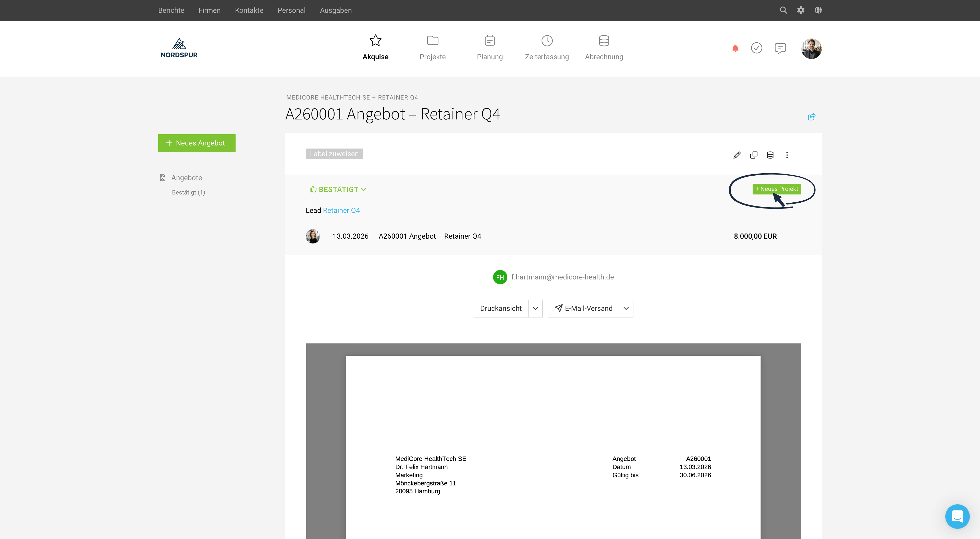Open the tasks checkmark circle icon
The width and height of the screenshot is (980, 539).
[756, 48]
